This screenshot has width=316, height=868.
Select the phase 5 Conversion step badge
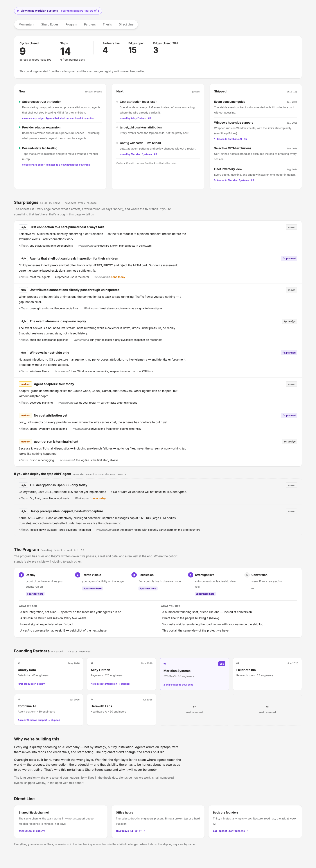coord(247,575)
